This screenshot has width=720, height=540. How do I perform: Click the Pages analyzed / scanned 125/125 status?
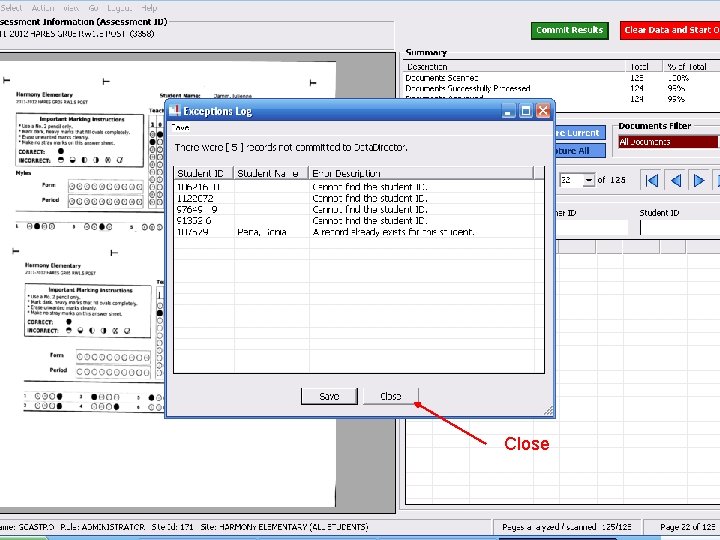567,527
